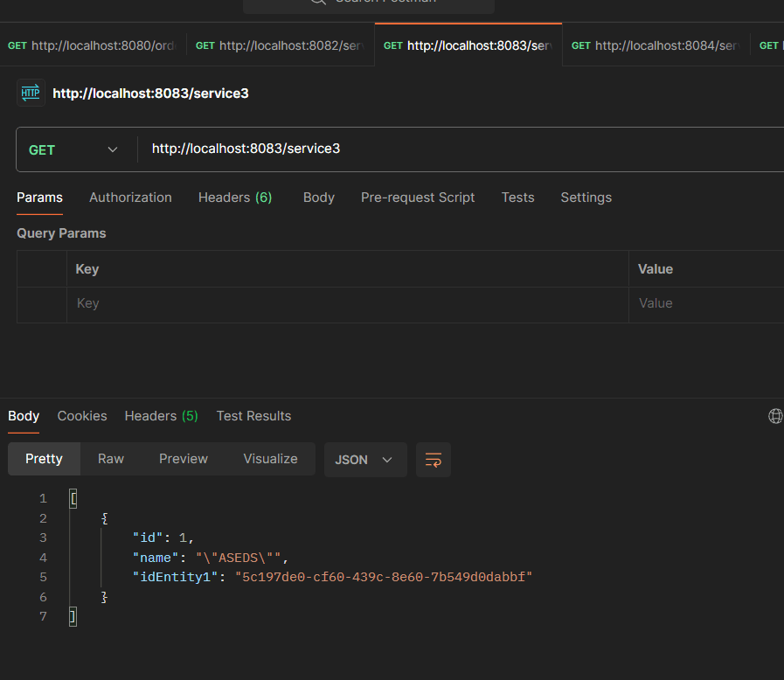Open the Tests tab

click(x=517, y=198)
